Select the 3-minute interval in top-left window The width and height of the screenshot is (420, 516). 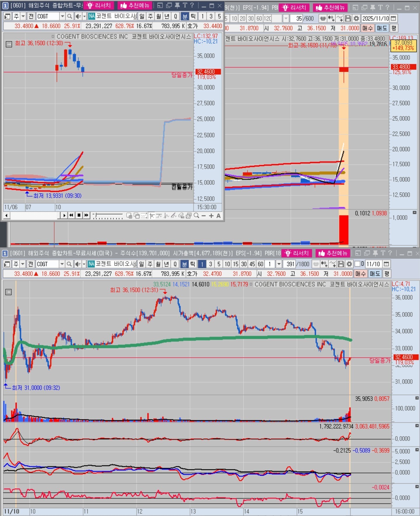point(211,16)
